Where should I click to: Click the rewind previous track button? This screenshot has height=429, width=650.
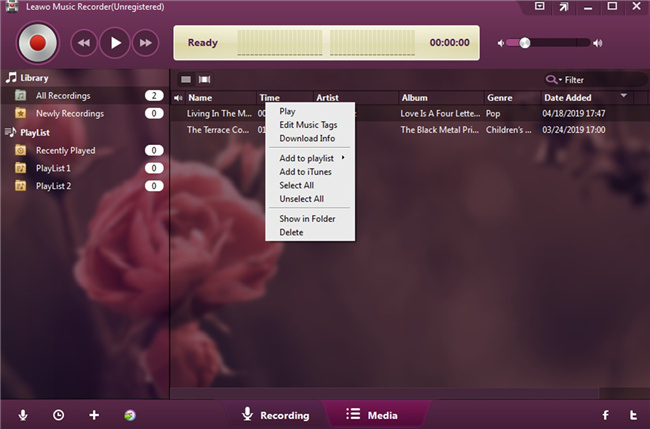pos(84,43)
